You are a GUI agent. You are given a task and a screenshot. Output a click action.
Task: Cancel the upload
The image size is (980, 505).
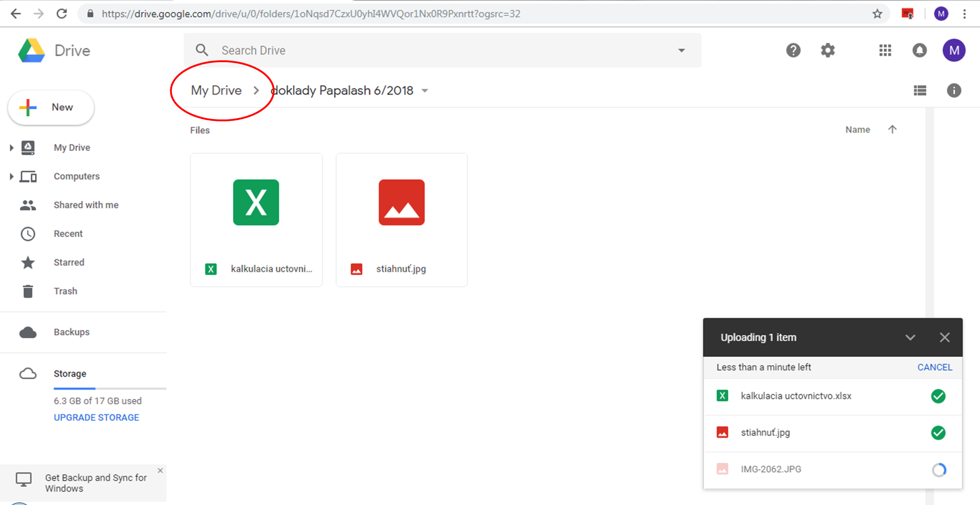pyautogui.click(x=935, y=367)
